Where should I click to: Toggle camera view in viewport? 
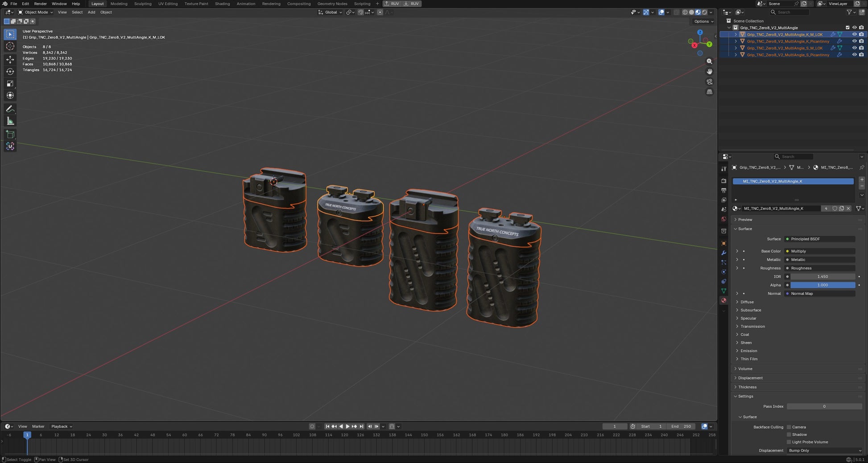tap(709, 82)
